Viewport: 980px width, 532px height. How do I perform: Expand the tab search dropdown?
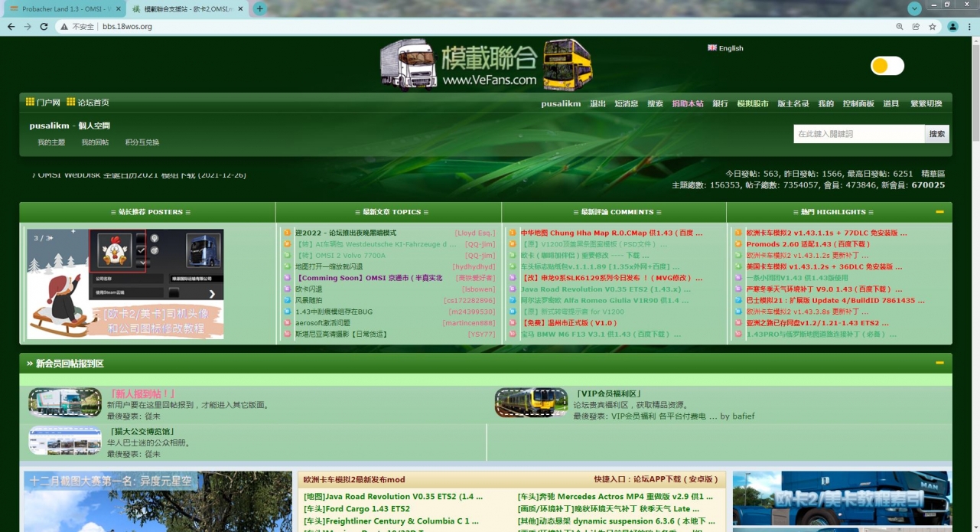(914, 8)
